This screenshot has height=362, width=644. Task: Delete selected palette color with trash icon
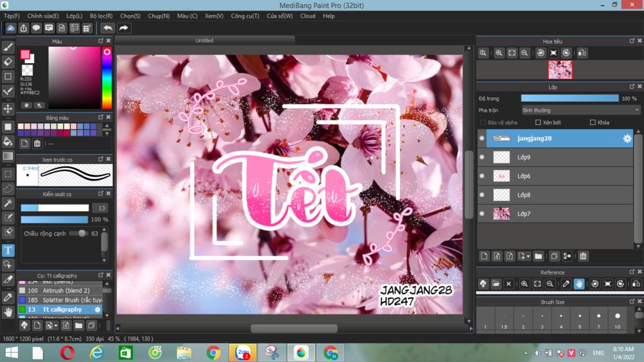coord(37,143)
